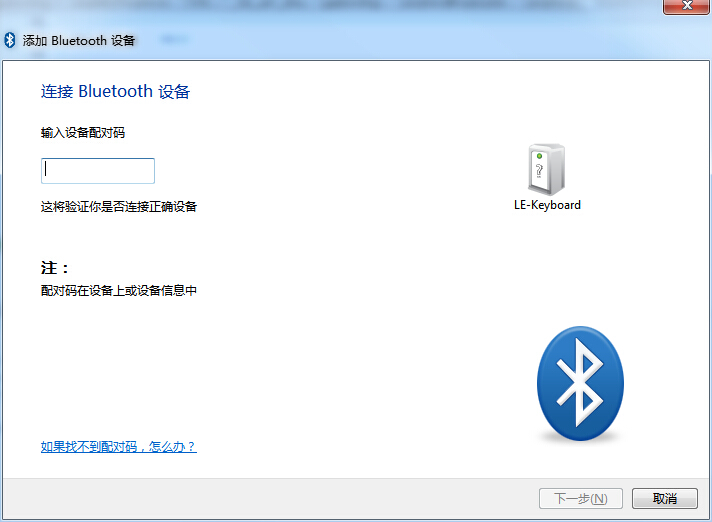This screenshot has height=522, width=712.
Task: Click the bold 注： note heading
Action: [55, 268]
